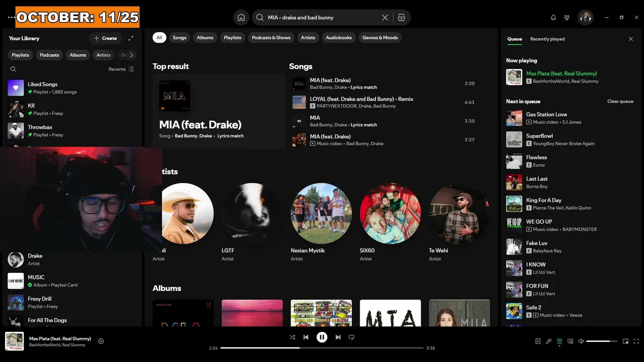Image resolution: width=644 pixels, height=362 pixels.
Task: Filter results by Songs
Action: [x=180, y=38]
